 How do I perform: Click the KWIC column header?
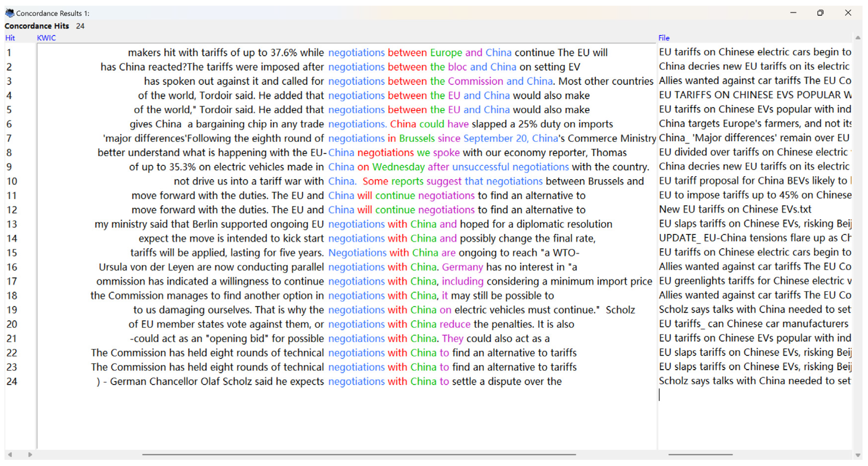point(46,38)
